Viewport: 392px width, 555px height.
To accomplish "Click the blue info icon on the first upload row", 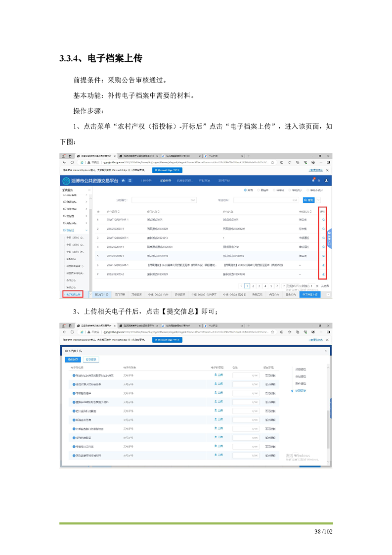I will (74, 375).
